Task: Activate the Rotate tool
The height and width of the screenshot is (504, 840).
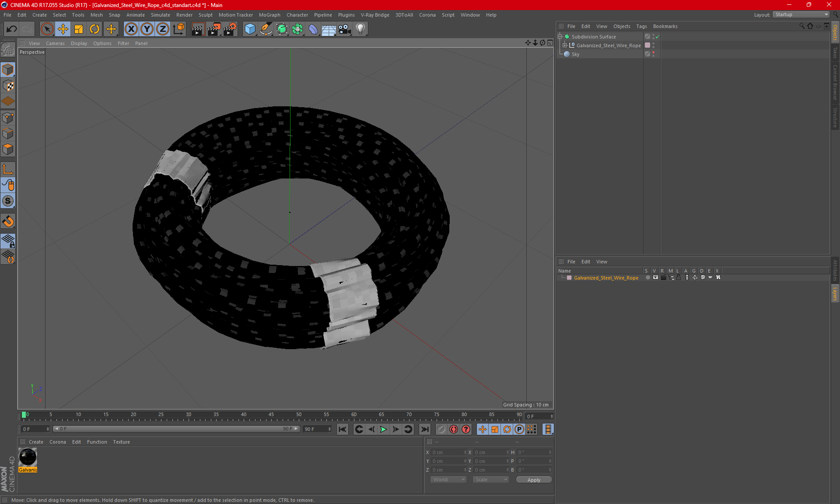Action: pyautogui.click(x=94, y=29)
